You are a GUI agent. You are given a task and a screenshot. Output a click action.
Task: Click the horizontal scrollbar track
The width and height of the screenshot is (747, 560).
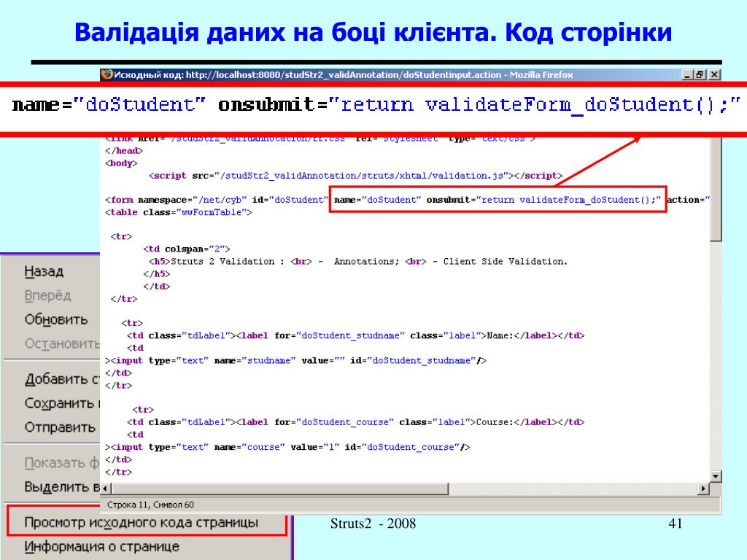click(401, 488)
